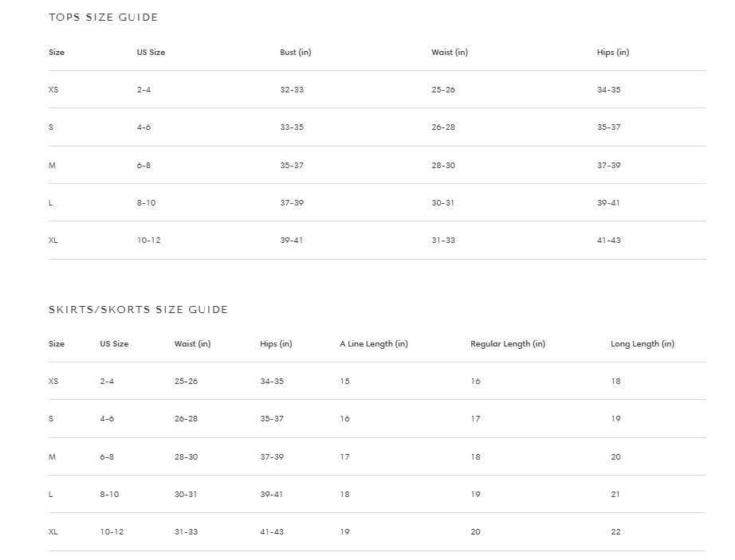This screenshot has width=735, height=560.
Task: Click the A Line Length (in) header
Action: (x=373, y=344)
